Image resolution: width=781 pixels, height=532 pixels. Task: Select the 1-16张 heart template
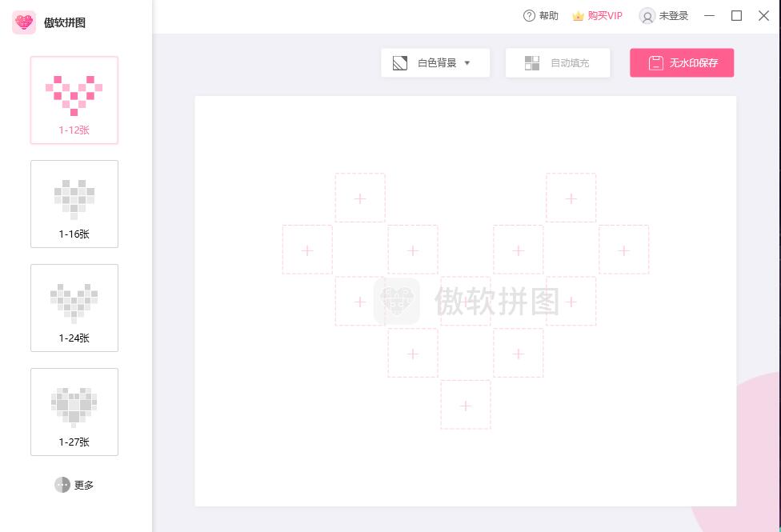[x=74, y=204]
